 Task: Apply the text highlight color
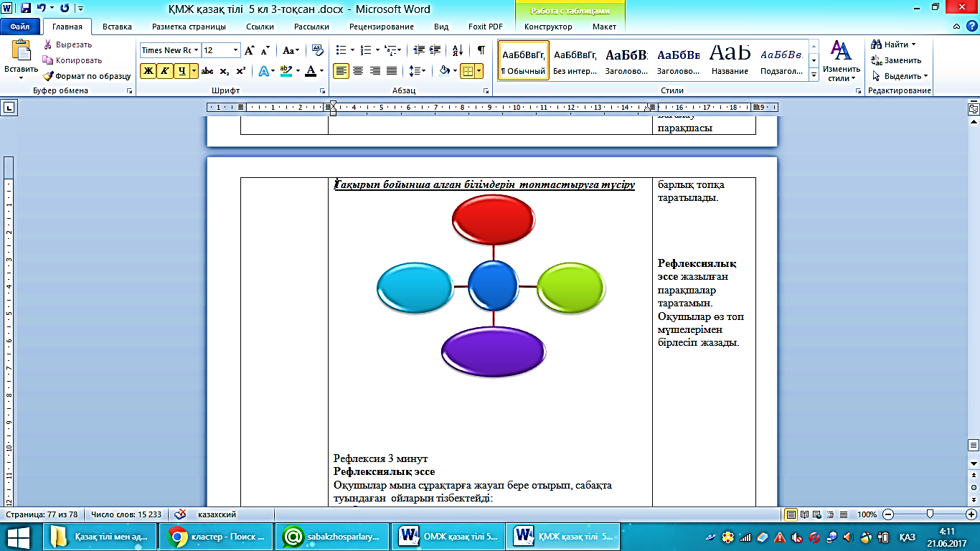(x=285, y=71)
